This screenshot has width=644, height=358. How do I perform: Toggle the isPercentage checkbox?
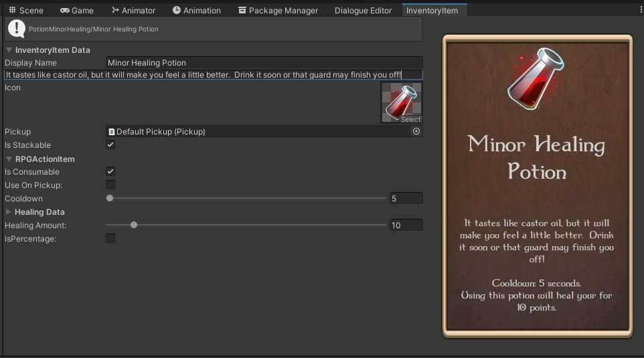tap(110, 238)
